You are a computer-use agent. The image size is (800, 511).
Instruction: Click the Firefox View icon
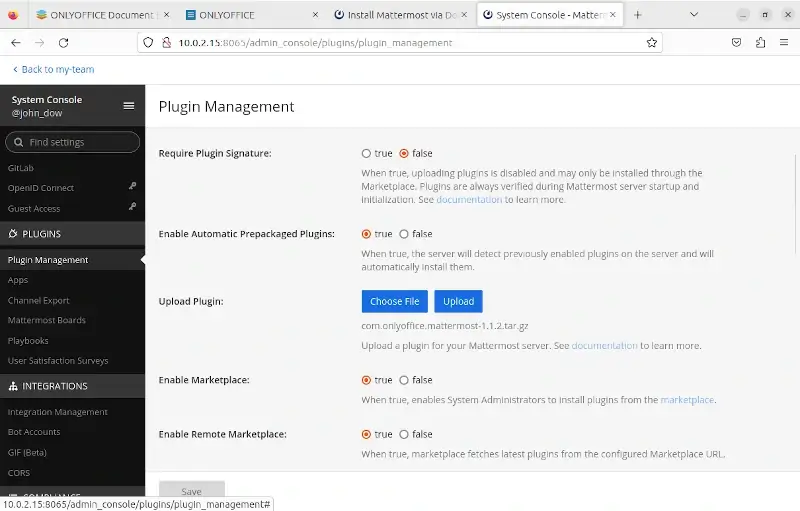pos(13,15)
